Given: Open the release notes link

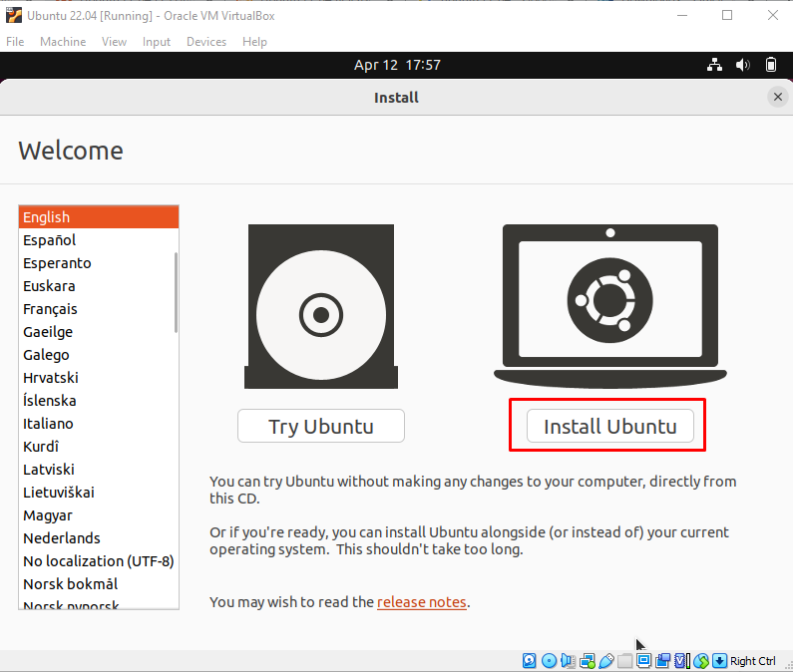Looking at the screenshot, I should [x=422, y=602].
